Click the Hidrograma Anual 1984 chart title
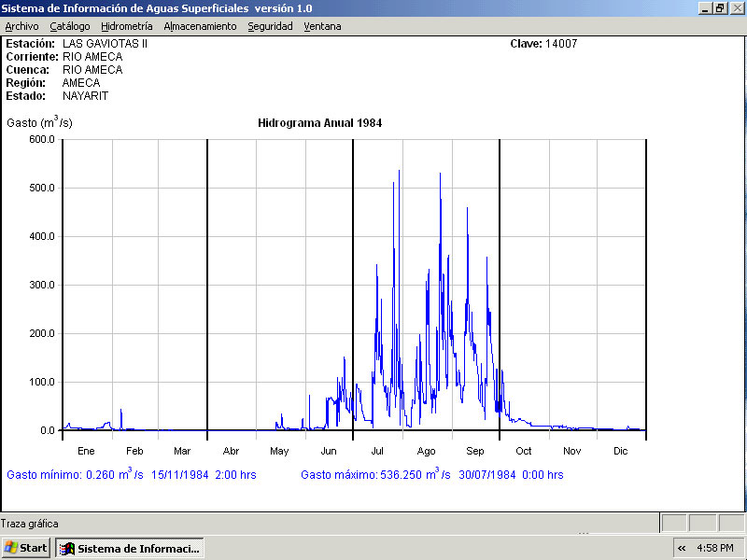This screenshot has height=560, width=747. [x=319, y=123]
